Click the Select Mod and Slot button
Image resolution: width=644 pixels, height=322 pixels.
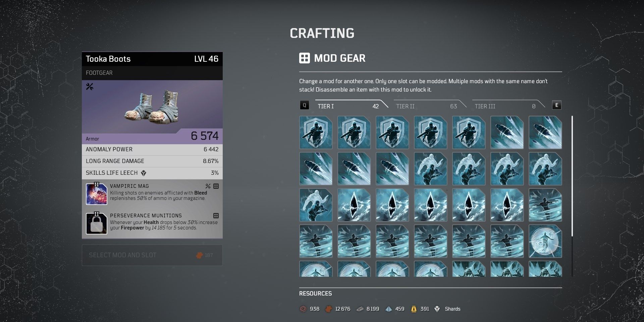[152, 255]
